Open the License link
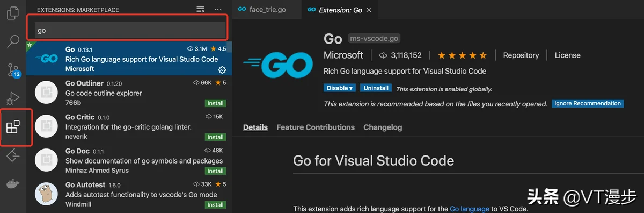Screen dimensions: 644x213 [x=567, y=55]
